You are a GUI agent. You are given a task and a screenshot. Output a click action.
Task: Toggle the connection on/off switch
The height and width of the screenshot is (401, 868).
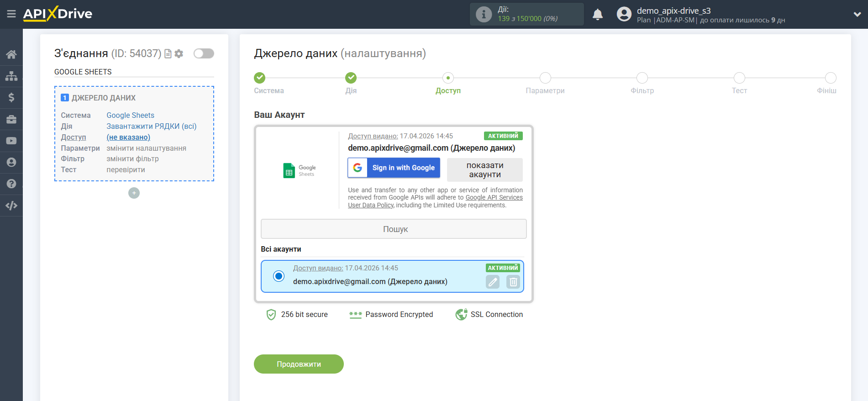[x=204, y=53]
